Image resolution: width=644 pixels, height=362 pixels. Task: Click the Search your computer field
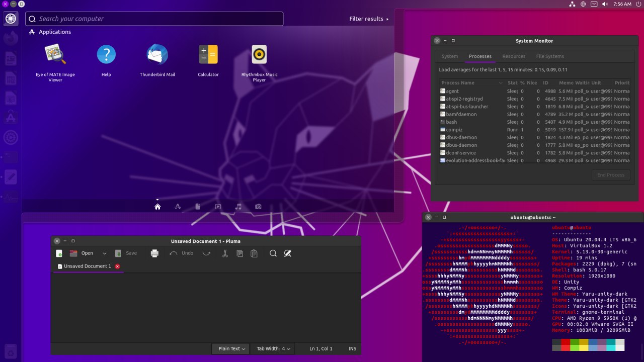point(154,19)
